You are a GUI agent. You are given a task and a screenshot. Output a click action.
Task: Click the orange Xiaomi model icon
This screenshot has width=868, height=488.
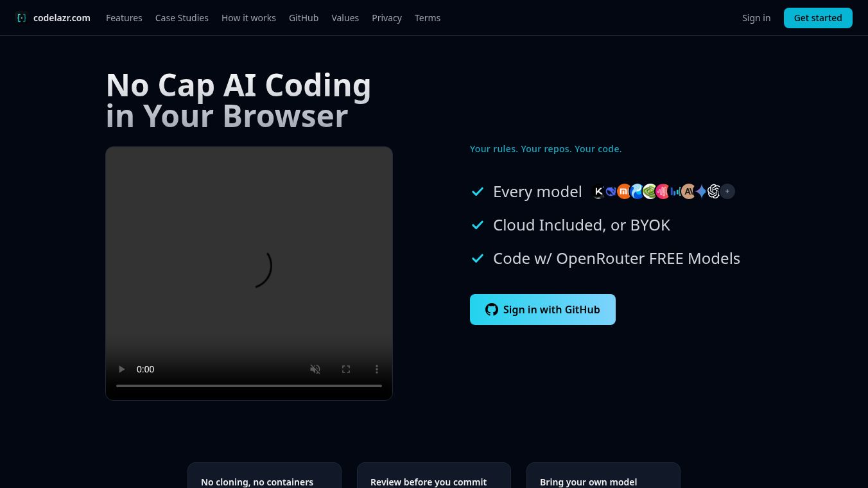coord(624,191)
